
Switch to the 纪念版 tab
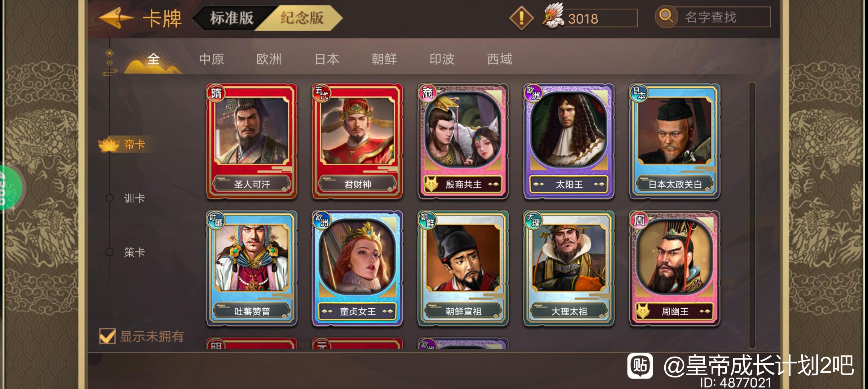tap(302, 18)
